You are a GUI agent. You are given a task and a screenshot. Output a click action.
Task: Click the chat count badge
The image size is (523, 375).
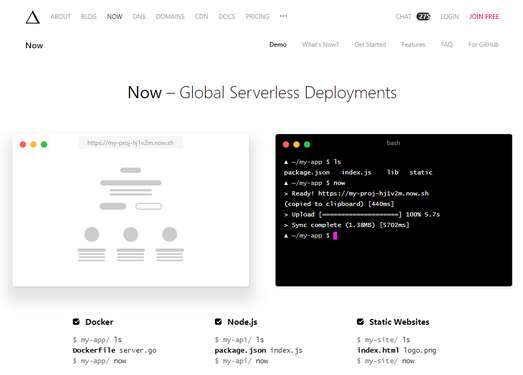coord(423,16)
